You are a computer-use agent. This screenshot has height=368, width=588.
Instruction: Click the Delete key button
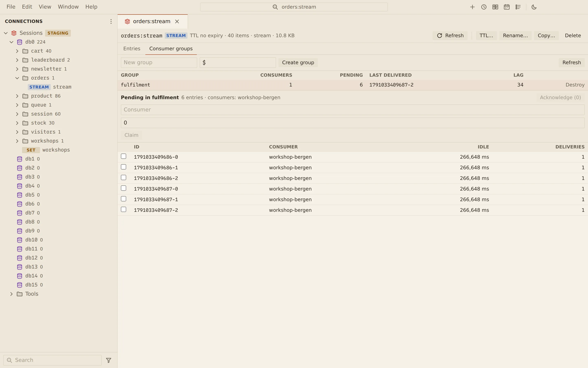[573, 36]
